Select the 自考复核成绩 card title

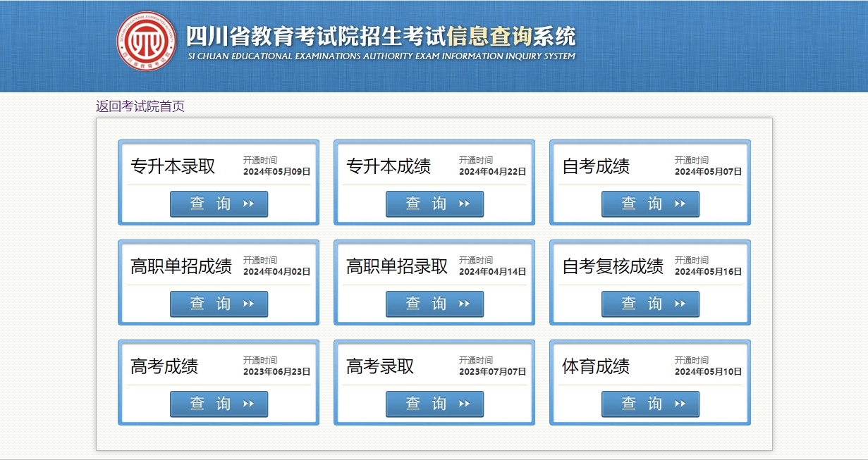coord(613,266)
